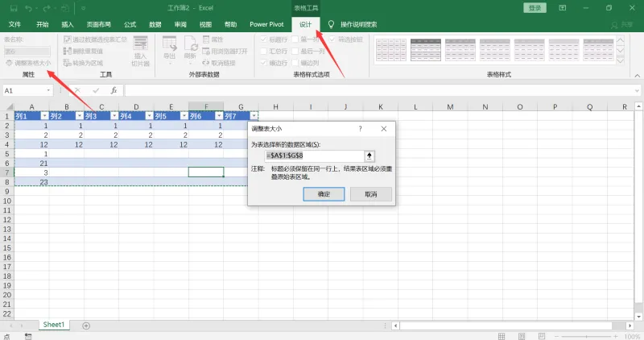Click the 取消 Cancel button
The width and height of the screenshot is (644, 340).
[371, 194]
